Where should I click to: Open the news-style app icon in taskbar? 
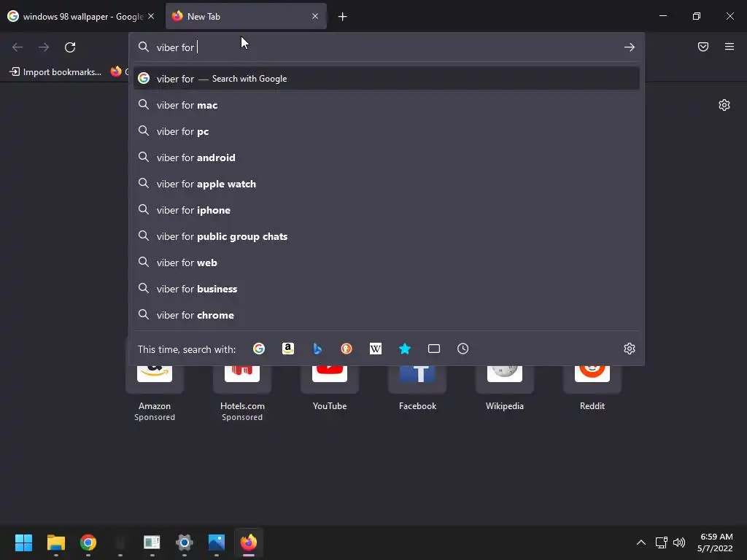152,542
